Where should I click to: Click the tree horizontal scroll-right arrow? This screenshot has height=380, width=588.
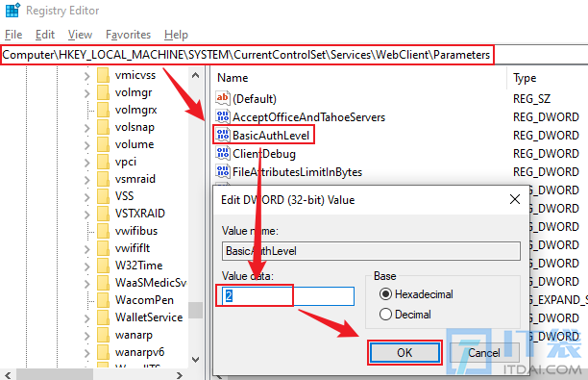tap(180, 374)
